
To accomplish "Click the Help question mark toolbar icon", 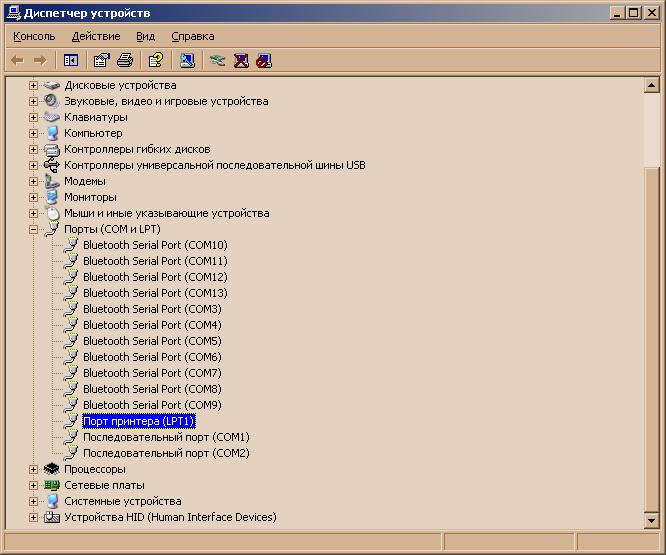I will (x=155, y=60).
